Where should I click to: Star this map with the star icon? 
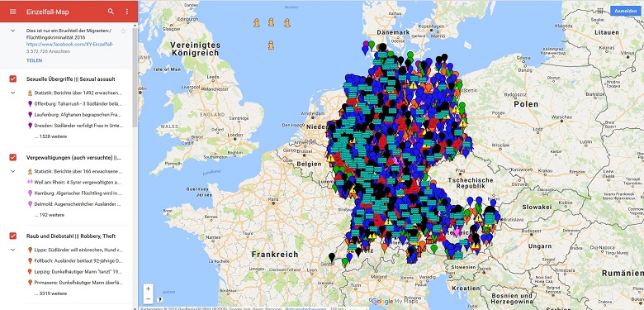pyautogui.click(x=123, y=31)
